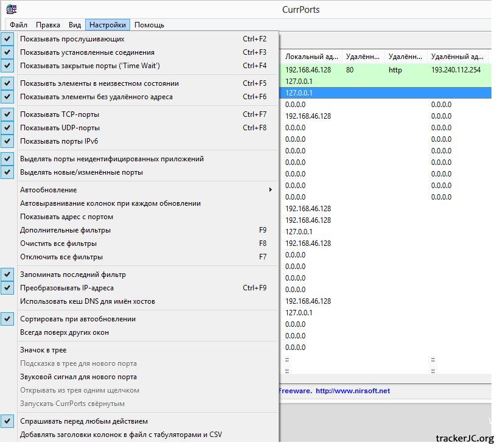Click the CurrPorts app icon in title bar
The width and height of the screenshot is (500, 448).
tap(11, 9)
